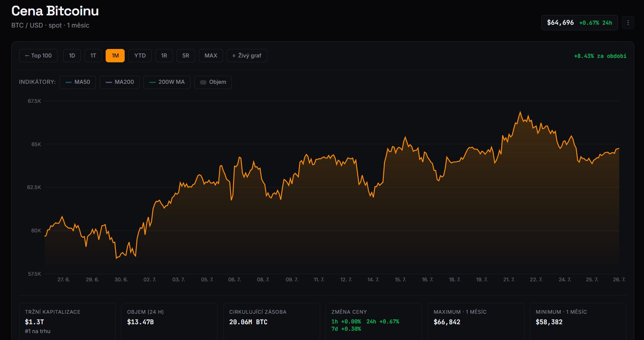The image size is (644, 340).
Task: Open the three-dot options menu
Action: (x=628, y=23)
